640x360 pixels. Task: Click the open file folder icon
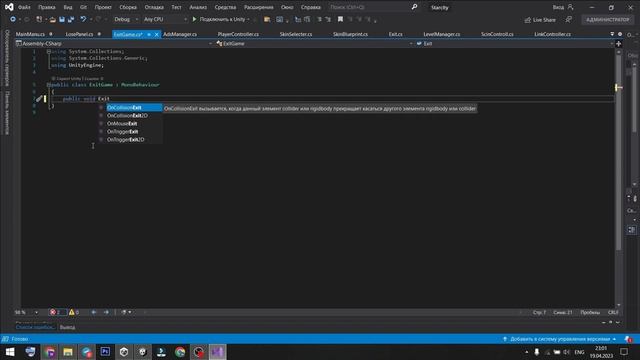pos(53,19)
